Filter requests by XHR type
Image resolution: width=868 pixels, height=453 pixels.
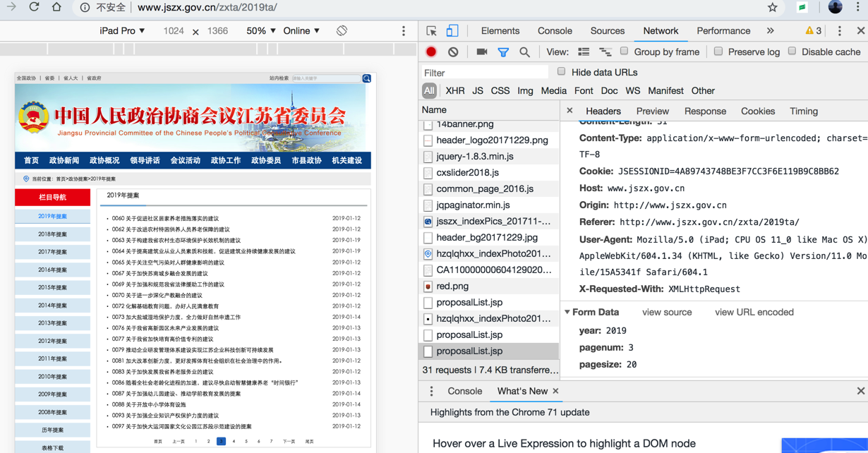pos(455,91)
